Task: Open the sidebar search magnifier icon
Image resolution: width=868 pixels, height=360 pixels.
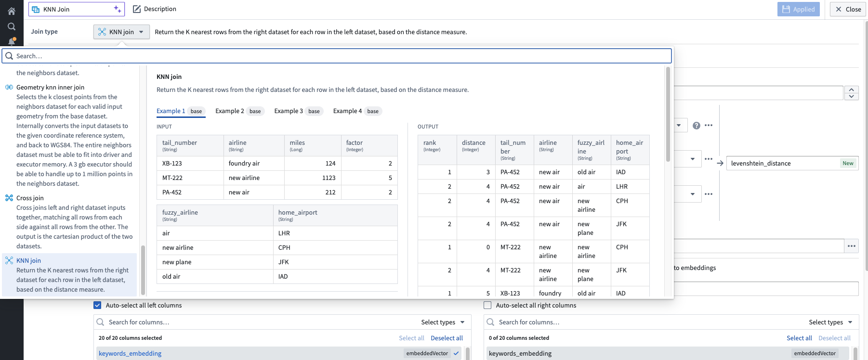Action: 12,26
